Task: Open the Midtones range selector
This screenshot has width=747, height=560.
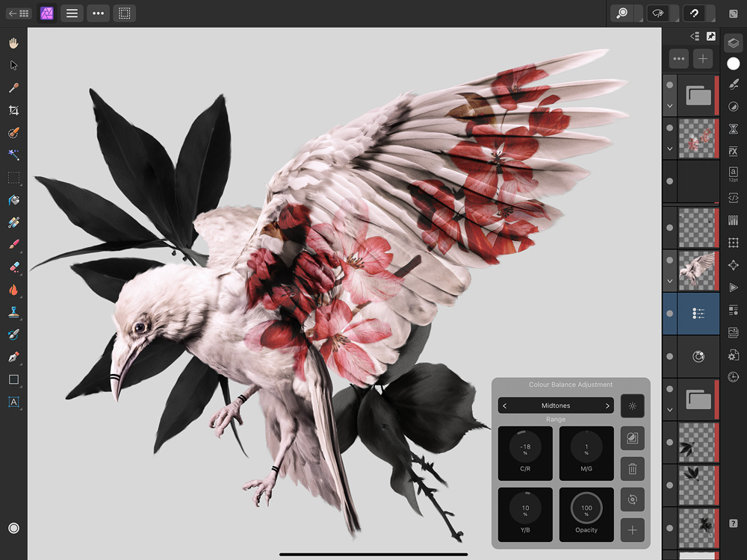Action: (x=556, y=405)
